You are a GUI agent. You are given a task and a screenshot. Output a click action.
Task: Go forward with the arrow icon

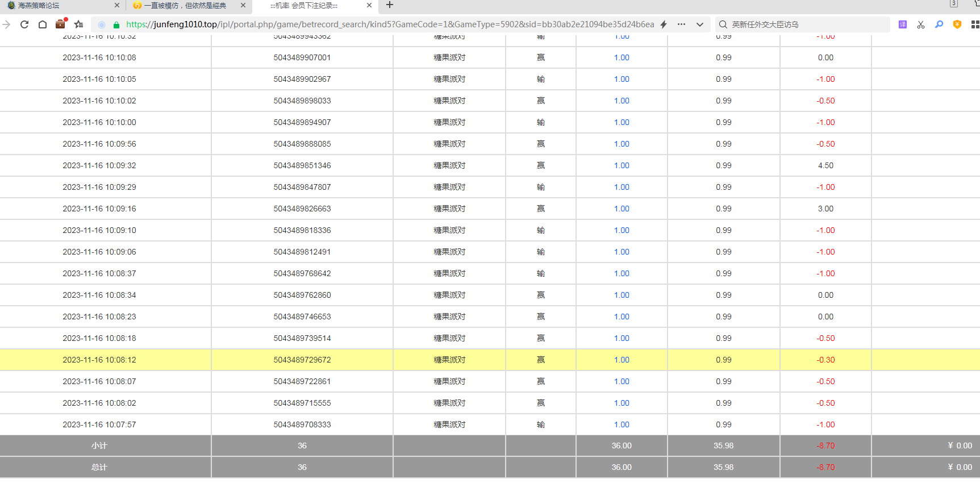6,24
